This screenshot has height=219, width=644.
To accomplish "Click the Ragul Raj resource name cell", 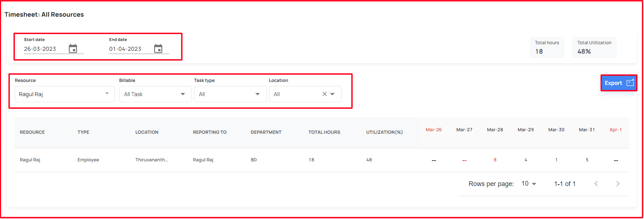I will click(x=30, y=160).
